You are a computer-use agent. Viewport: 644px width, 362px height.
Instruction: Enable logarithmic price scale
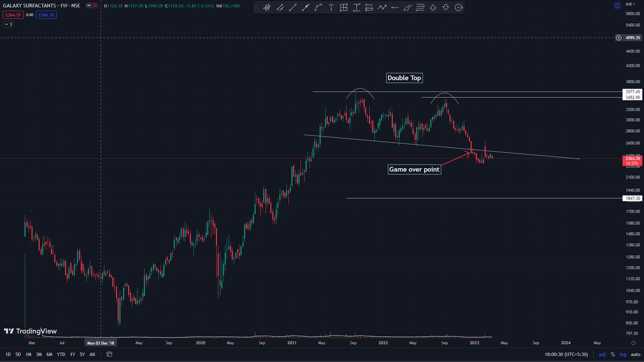point(622,354)
